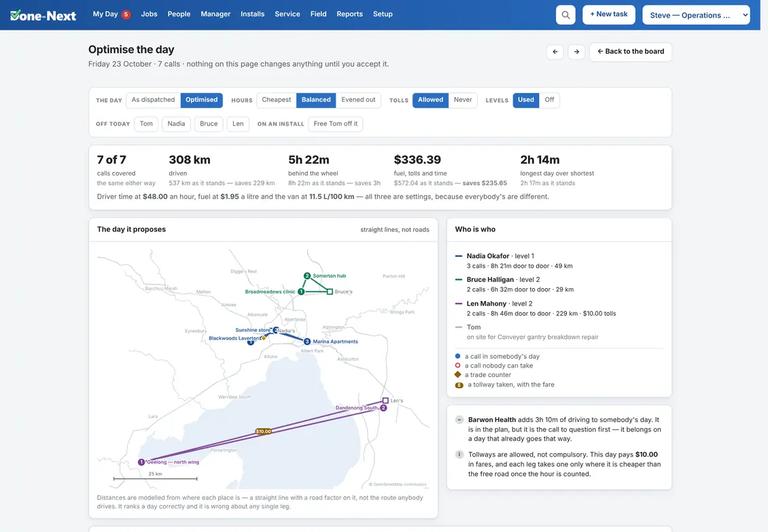Switch the day to Optimised

click(201, 100)
